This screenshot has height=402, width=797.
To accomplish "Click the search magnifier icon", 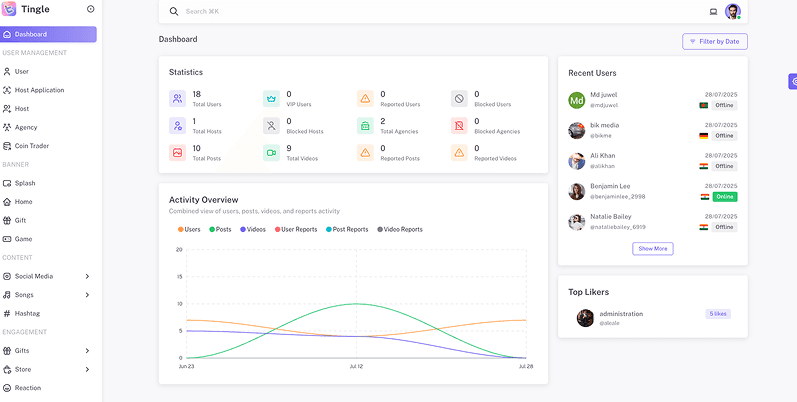I will [x=174, y=11].
